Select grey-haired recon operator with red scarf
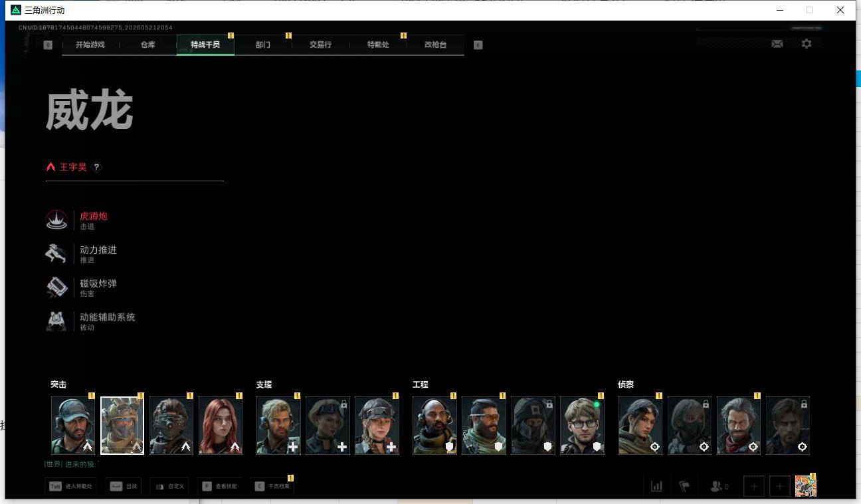The width and height of the screenshot is (861, 504). 739,426
